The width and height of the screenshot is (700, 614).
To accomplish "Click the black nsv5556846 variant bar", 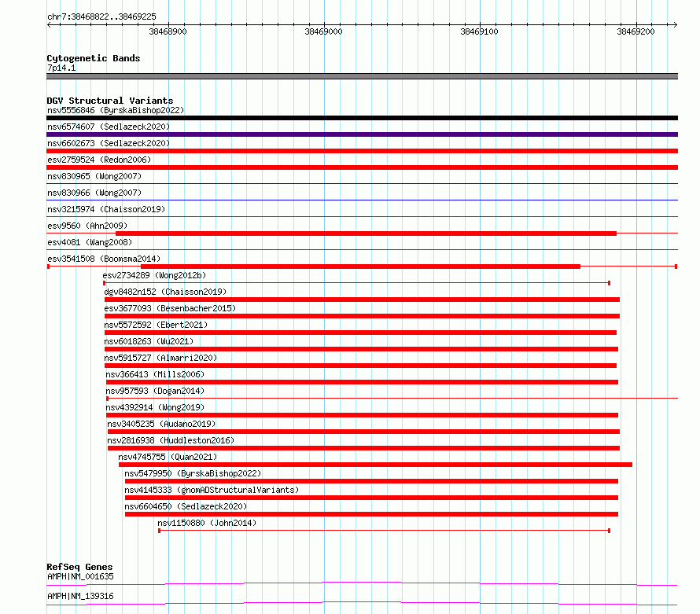I will 362,118.
